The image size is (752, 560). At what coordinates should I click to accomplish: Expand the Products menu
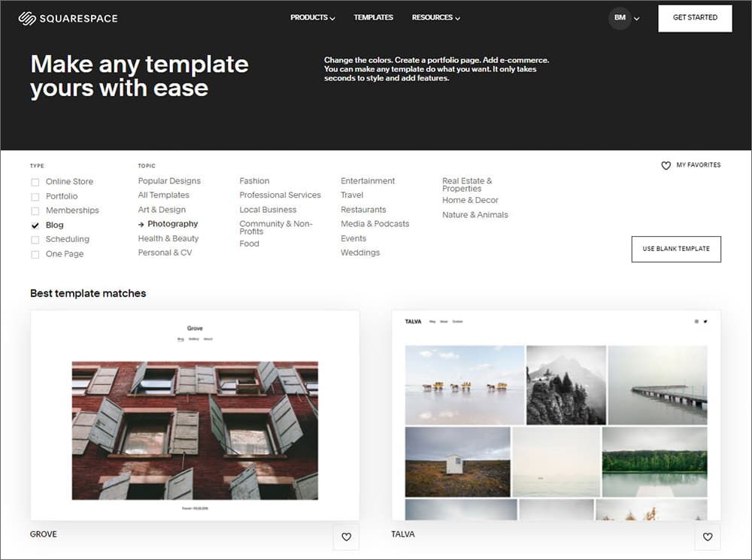pos(313,17)
